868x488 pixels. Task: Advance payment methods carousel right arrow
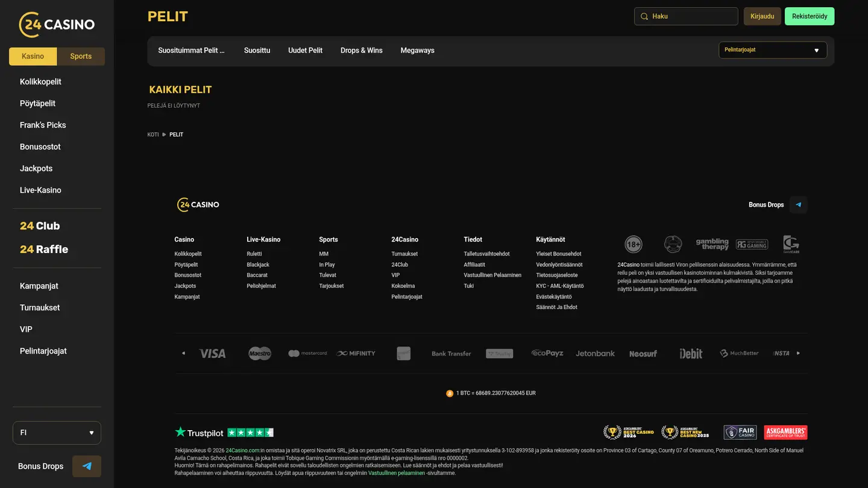[x=799, y=354]
